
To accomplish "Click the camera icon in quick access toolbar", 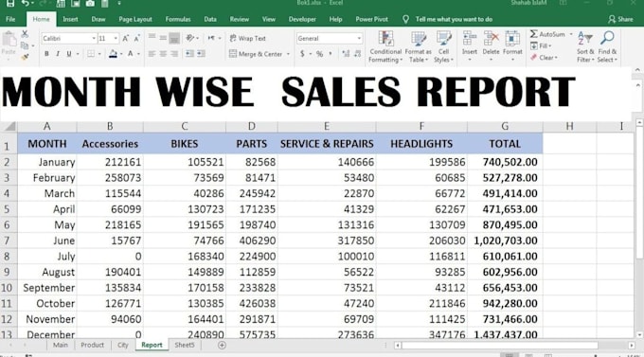I will point(90,3).
